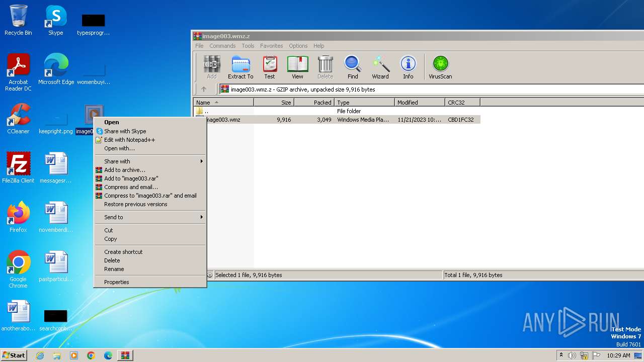644x362 pixels.
Task: Choose Add to "image003.rar"
Action: pyautogui.click(x=150, y=178)
